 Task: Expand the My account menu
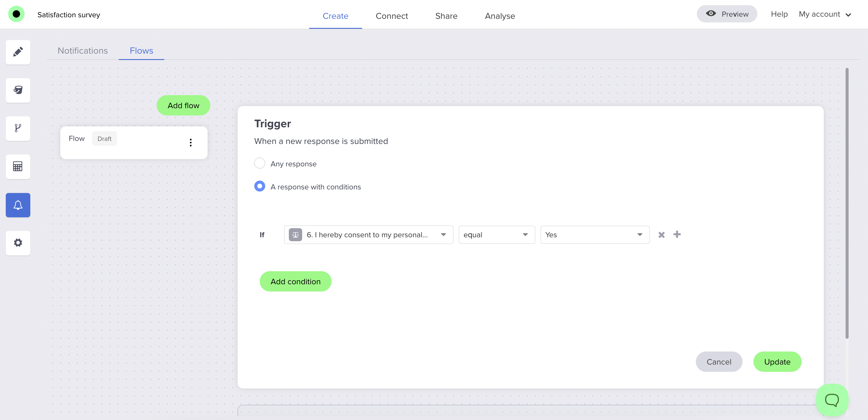[x=825, y=14]
